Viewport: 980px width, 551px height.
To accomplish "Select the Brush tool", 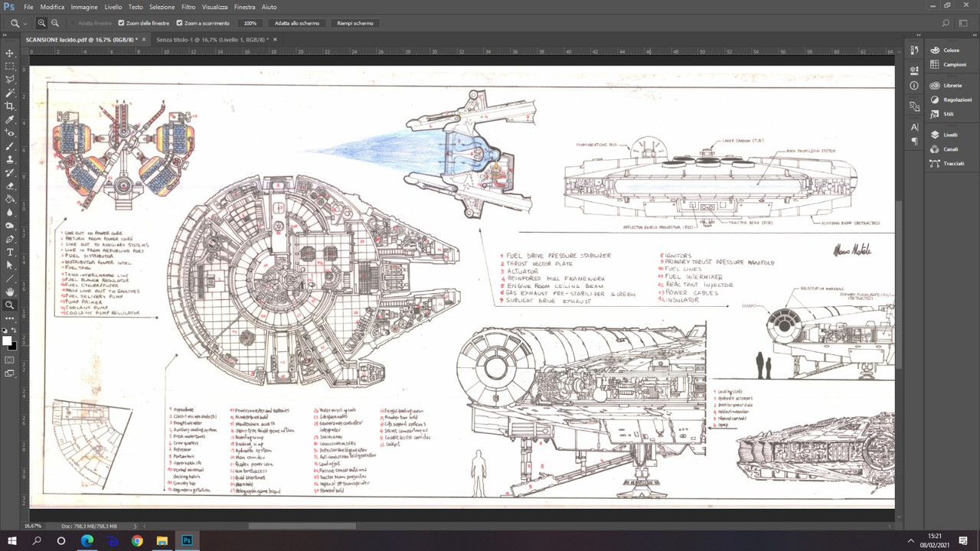I will (x=10, y=145).
